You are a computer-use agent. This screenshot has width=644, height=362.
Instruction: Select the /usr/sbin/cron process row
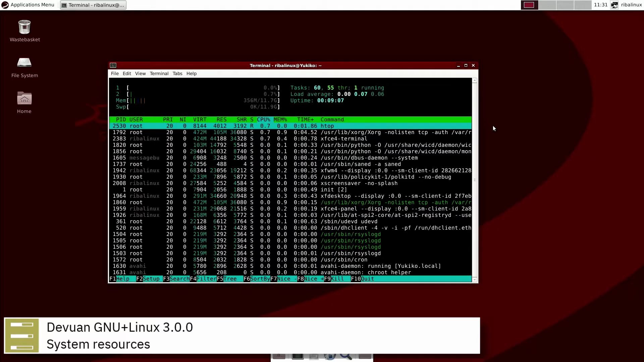pos(290,260)
